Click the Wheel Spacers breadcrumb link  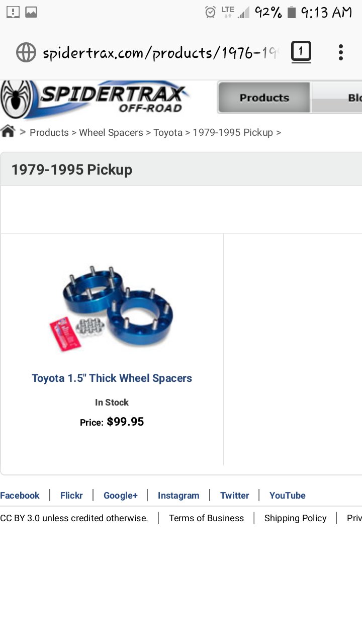coord(111,133)
